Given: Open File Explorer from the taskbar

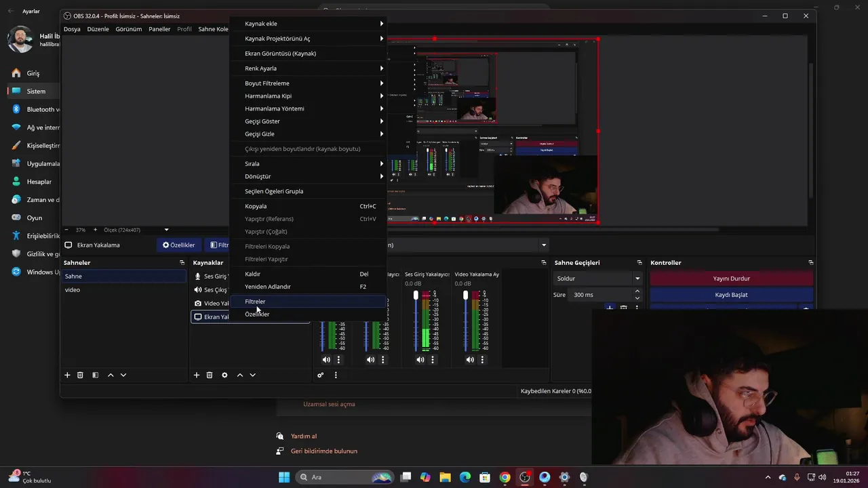Looking at the screenshot, I should point(445,477).
